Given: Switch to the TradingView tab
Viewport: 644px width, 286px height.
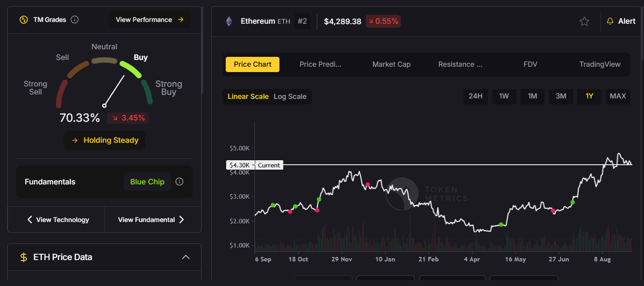Looking at the screenshot, I should point(600,64).
